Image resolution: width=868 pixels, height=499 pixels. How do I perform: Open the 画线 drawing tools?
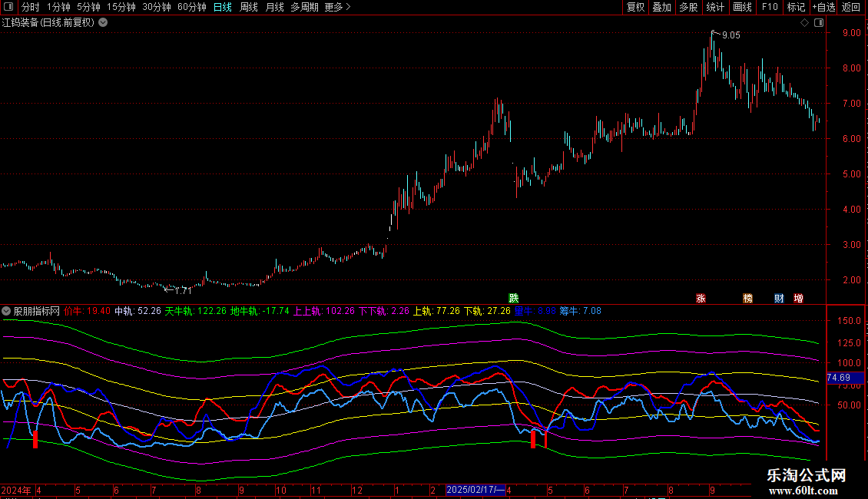[x=742, y=7]
